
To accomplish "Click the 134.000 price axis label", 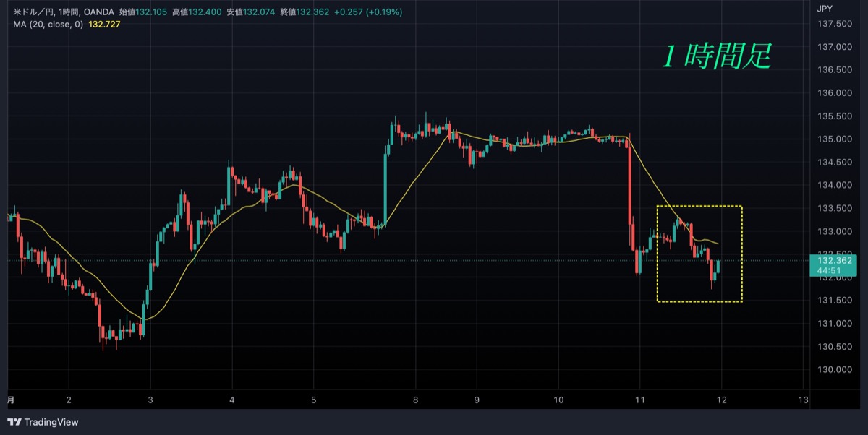I will click(833, 186).
